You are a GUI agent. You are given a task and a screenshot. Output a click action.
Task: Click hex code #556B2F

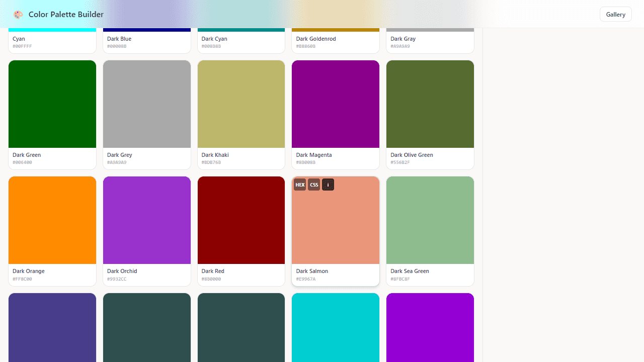coord(400,162)
